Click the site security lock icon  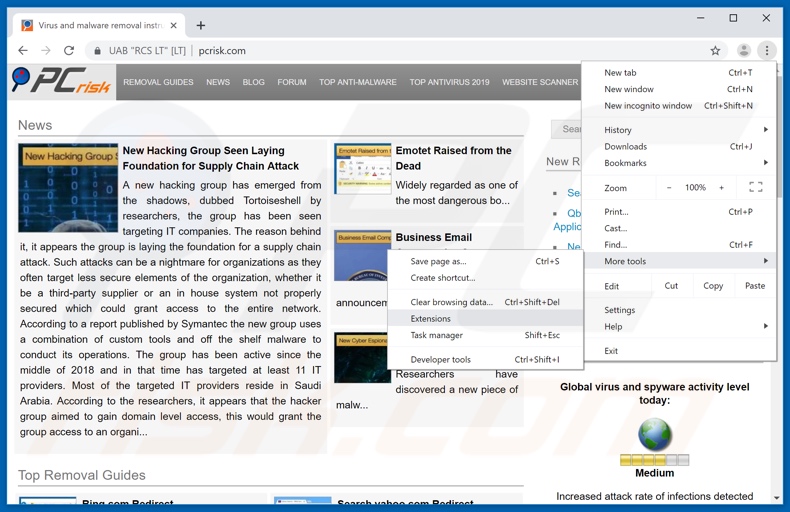(98, 51)
